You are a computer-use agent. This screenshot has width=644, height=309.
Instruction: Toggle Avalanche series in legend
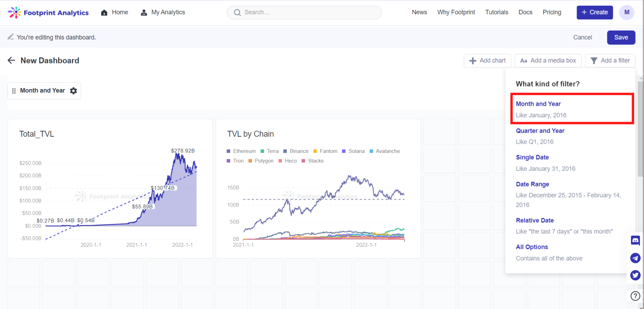[385, 151]
